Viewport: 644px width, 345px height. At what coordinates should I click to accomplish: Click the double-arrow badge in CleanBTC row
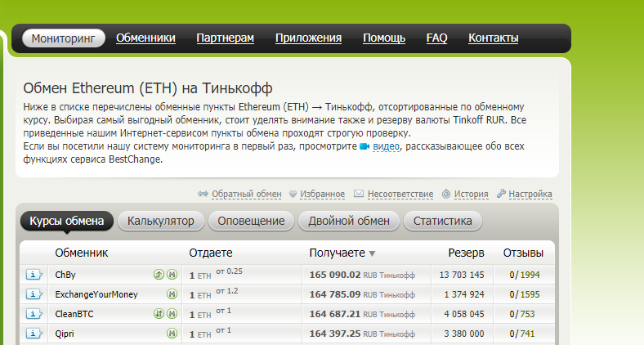159,314
